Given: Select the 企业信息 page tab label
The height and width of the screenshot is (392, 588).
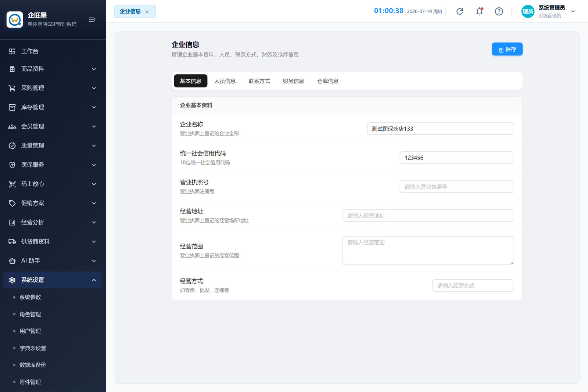Looking at the screenshot, I should click(x=130, y=11).
